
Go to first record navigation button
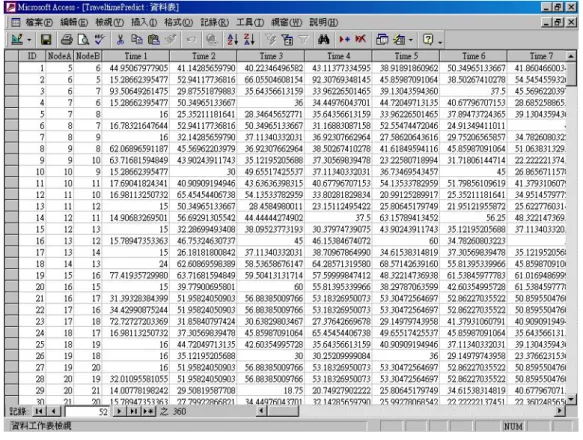[x=39, y=411]
